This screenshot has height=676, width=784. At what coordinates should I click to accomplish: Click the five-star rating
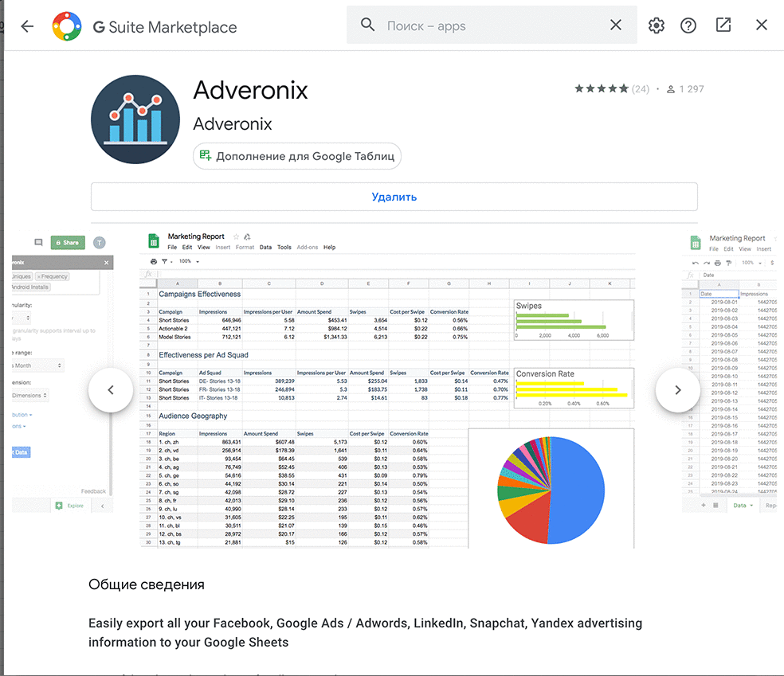602,89
